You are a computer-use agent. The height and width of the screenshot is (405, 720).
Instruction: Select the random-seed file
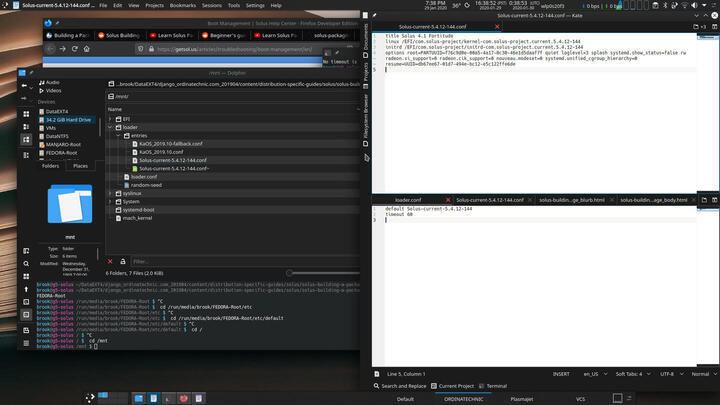click(x=146, y=185)
